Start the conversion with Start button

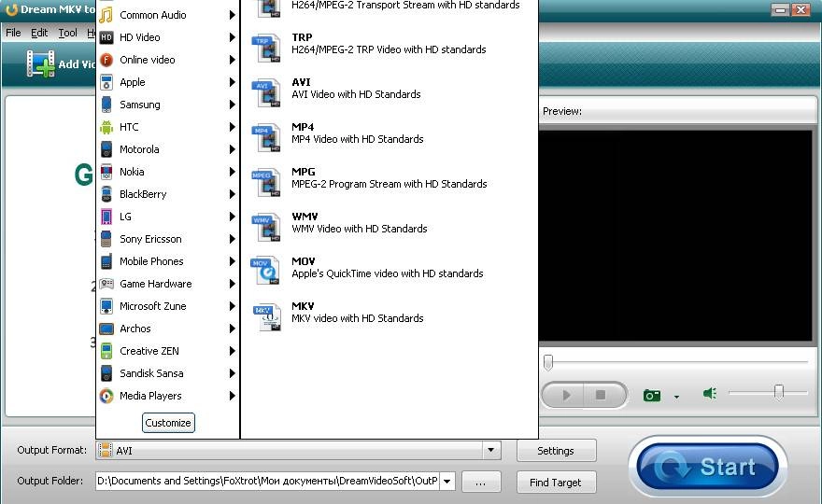pyautogui.click(x=707, y=467)
